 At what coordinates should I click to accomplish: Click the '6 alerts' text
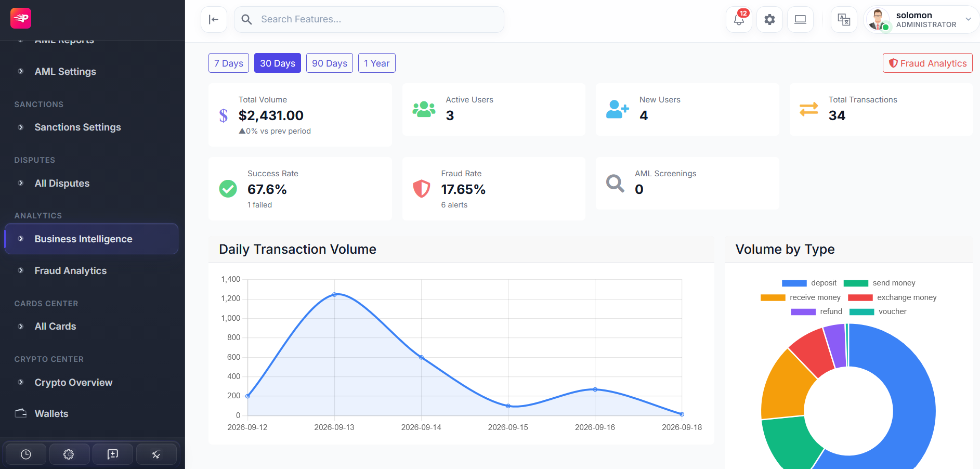tap(454, 205)
